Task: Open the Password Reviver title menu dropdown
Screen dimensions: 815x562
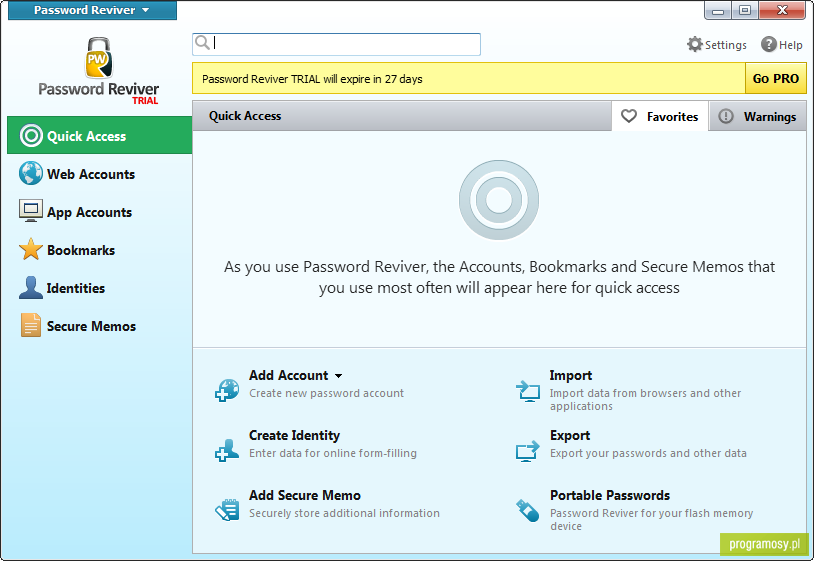Action: 92,10
